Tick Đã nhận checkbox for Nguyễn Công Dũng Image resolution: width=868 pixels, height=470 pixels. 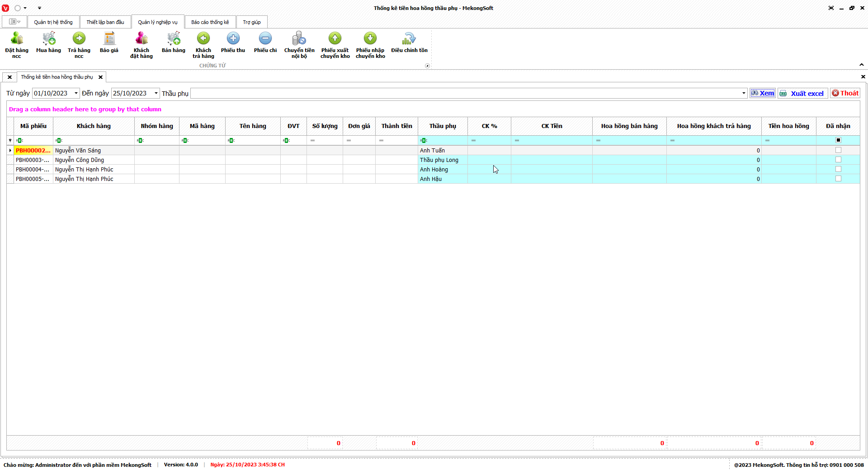[x=838, y=160]
